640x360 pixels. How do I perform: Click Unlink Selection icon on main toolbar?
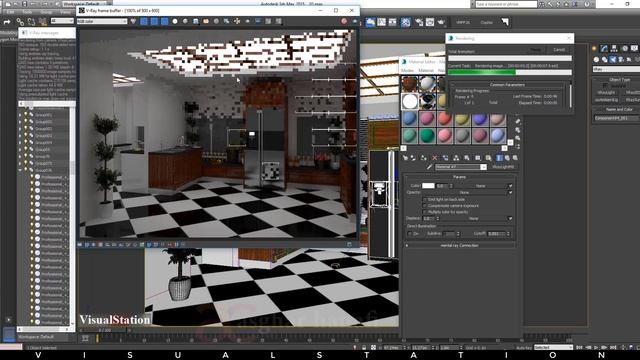31,22
